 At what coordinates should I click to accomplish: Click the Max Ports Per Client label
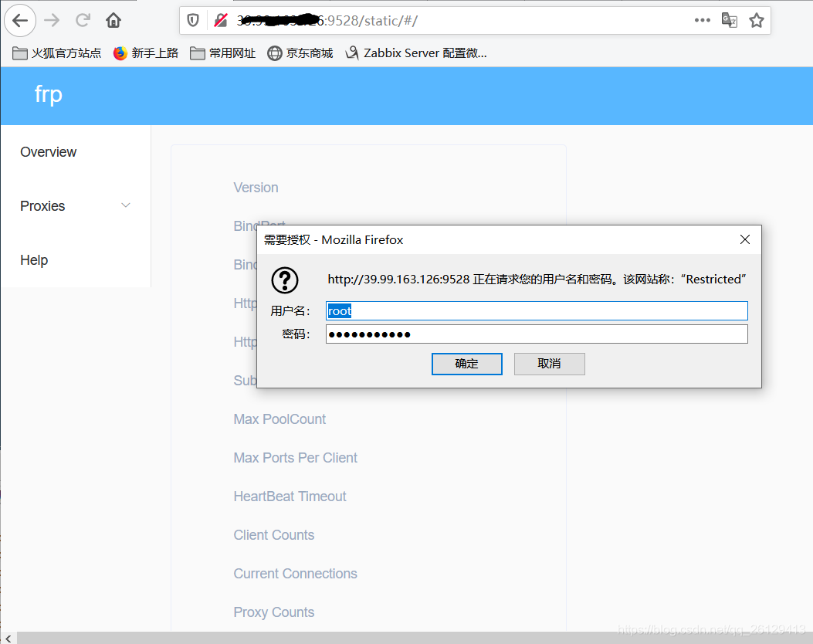tap(296, 458)
